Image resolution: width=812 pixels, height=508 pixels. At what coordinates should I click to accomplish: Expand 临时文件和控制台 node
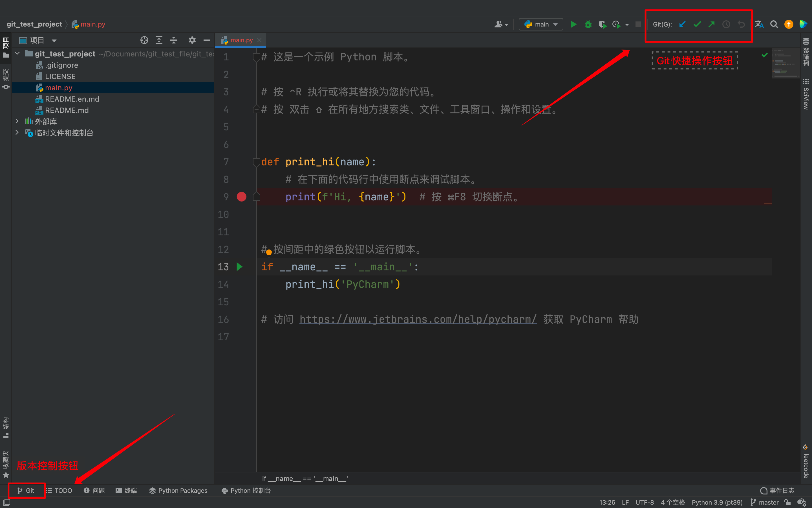click(17, 133)
